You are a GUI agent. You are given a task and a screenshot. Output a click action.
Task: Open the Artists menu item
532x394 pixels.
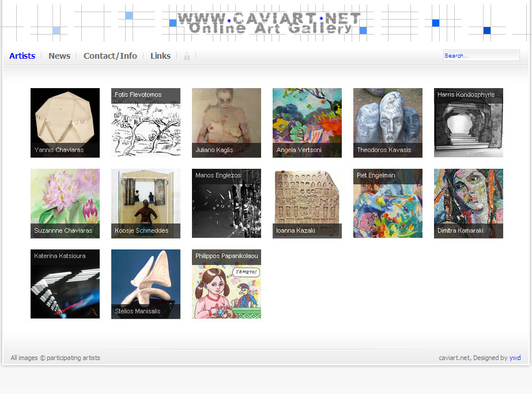point(22,56)
